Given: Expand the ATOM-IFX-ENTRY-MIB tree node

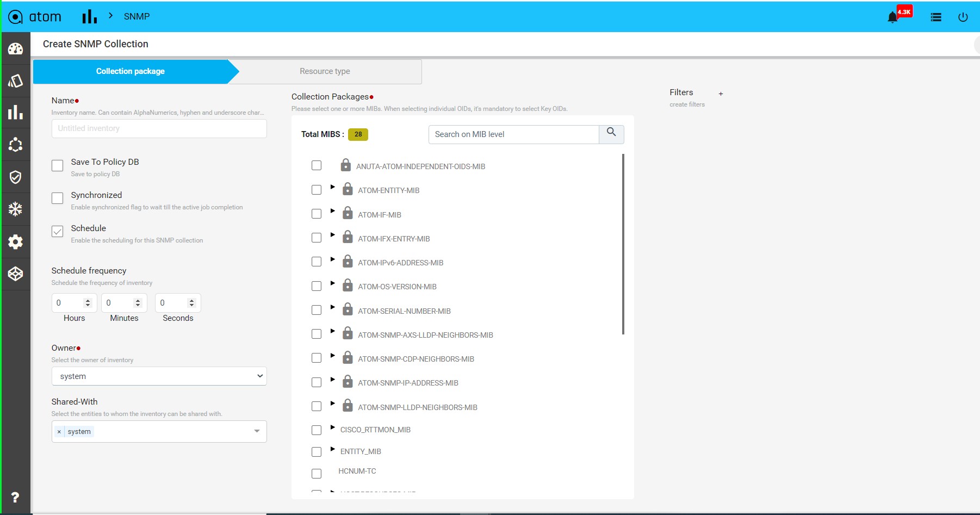Looking at the screenshot, I should (x=333, y=235).
